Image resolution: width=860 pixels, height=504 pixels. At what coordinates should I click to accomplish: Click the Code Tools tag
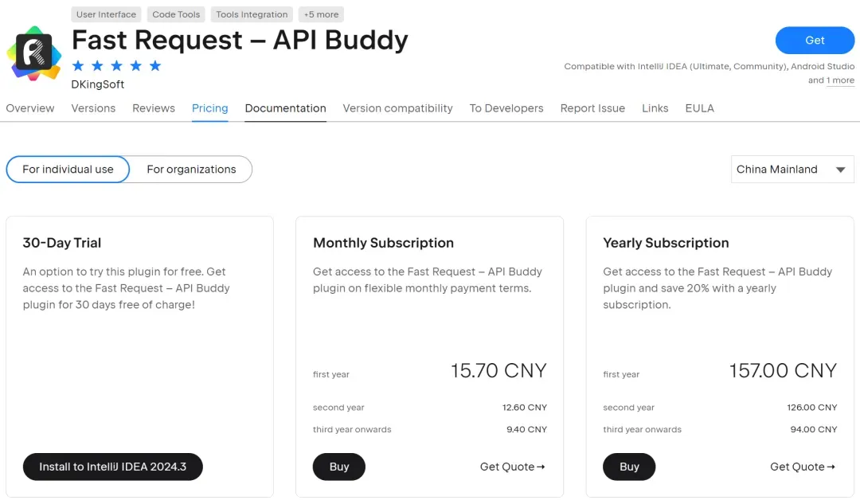[x=176, y=14]
